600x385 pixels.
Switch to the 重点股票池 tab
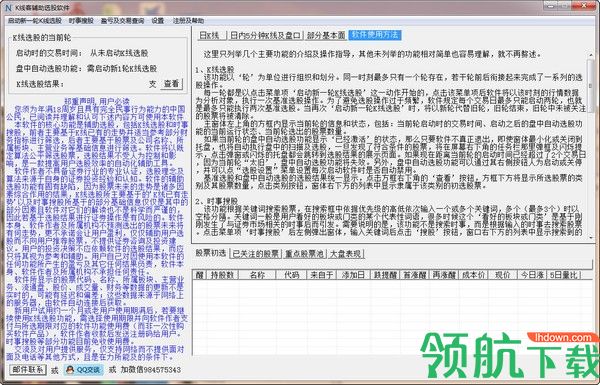305,254
